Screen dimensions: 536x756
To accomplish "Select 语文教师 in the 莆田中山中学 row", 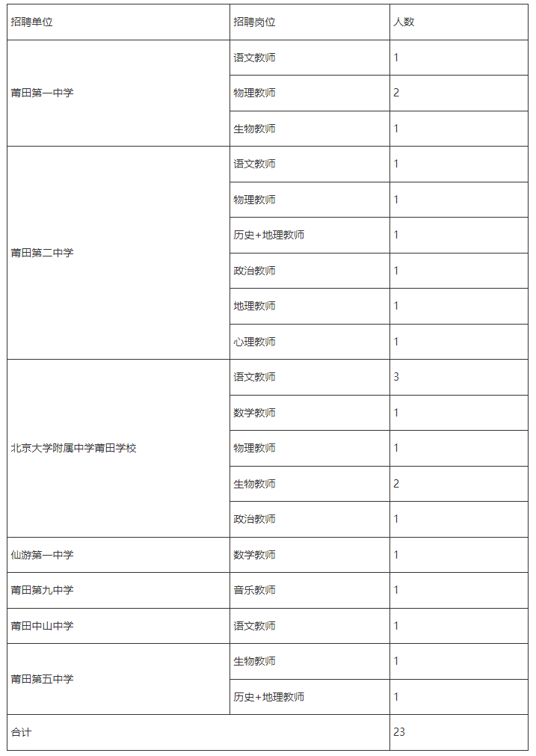I will click(x=254, y=626).
